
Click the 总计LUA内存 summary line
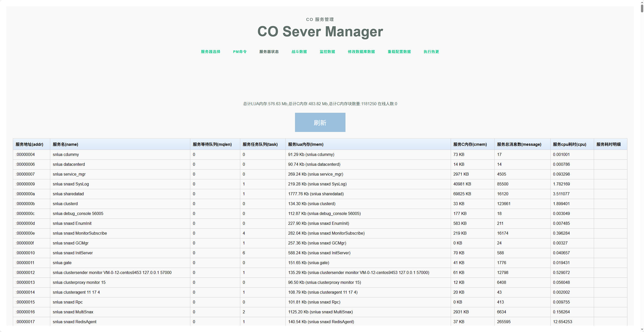click(x=320, y=104)
